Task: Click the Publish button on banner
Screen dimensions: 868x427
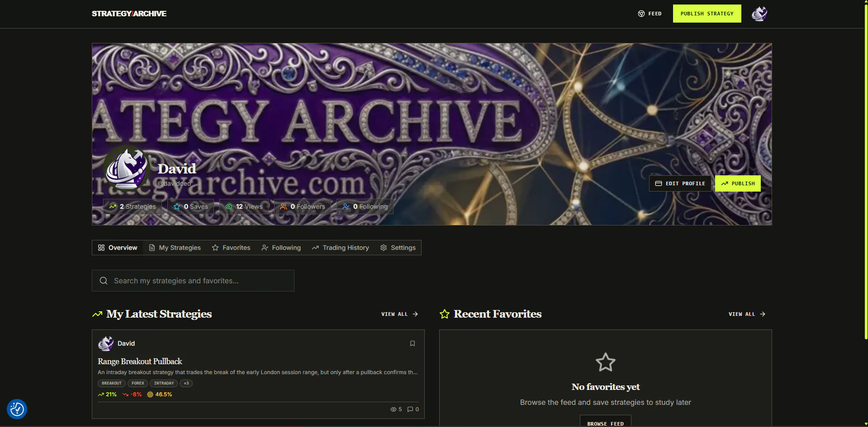Action: [738, 183]
